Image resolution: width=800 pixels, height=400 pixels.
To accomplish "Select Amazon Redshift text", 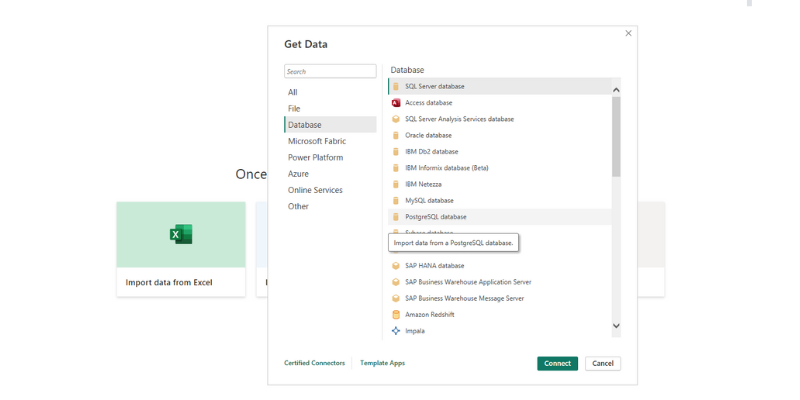I will [x=430, y=315].
